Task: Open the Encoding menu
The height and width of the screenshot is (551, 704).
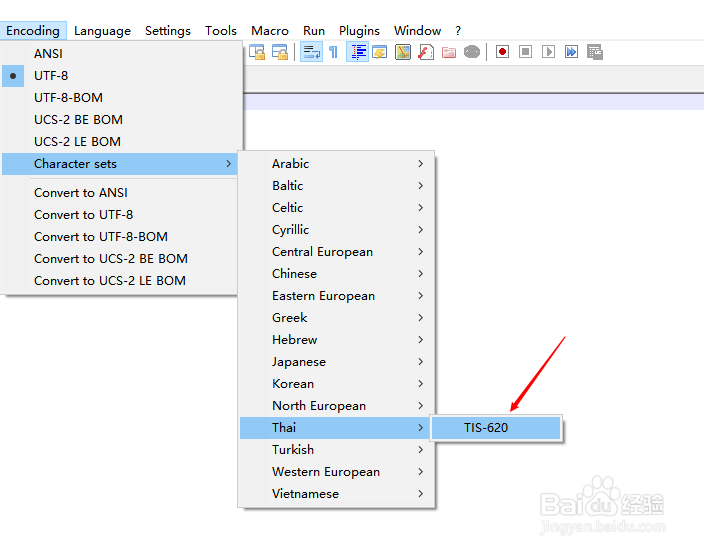Action: 33,31
